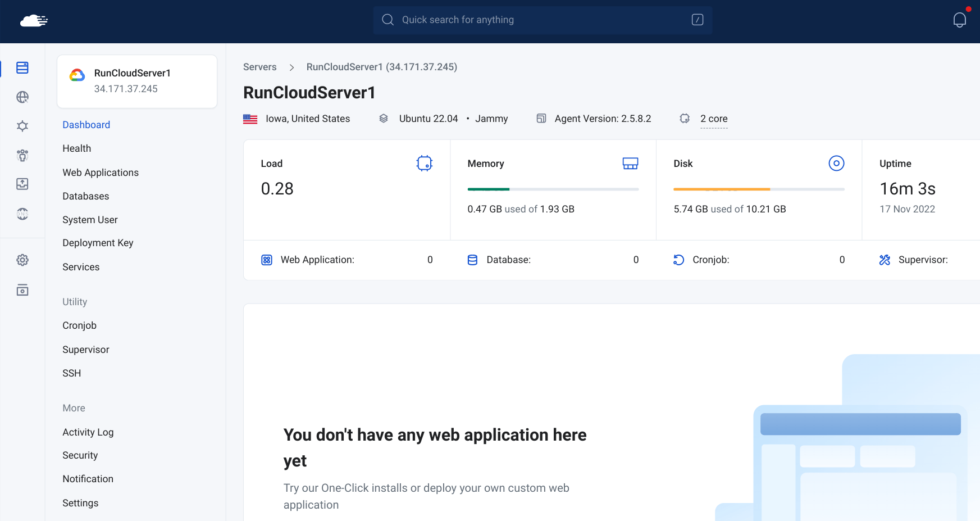Open the backup upload tray icon

pyautogui.click(x=22, y=184)
